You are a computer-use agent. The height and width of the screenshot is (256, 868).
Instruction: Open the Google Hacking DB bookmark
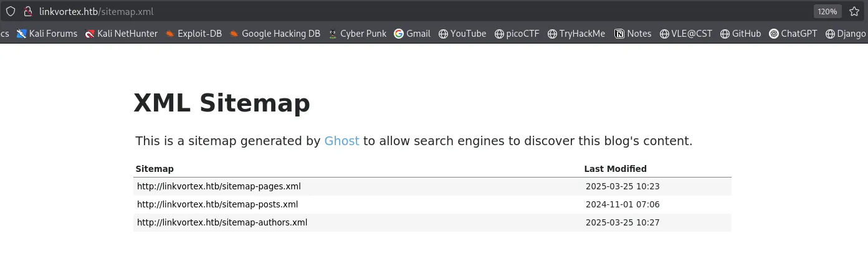pyautogui.click(x=275, y=34)
